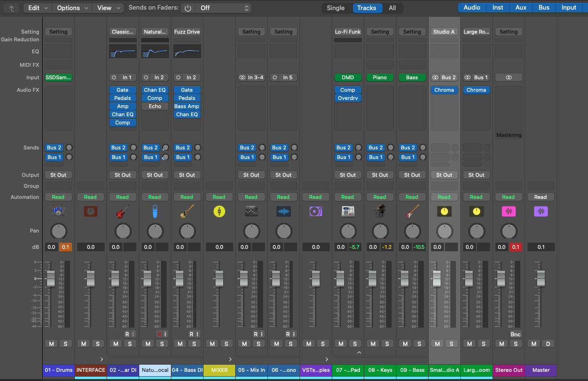The height and width of the screenshot is (381, 588).
Task: Click the mixer board icon on 05 - Mix In
Action: [x=251, y=211]
